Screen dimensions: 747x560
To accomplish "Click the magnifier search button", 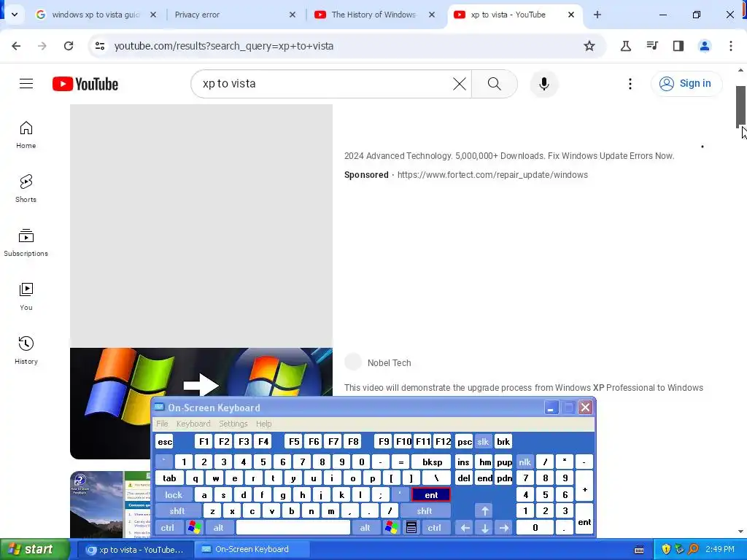I will coord(495,84).
